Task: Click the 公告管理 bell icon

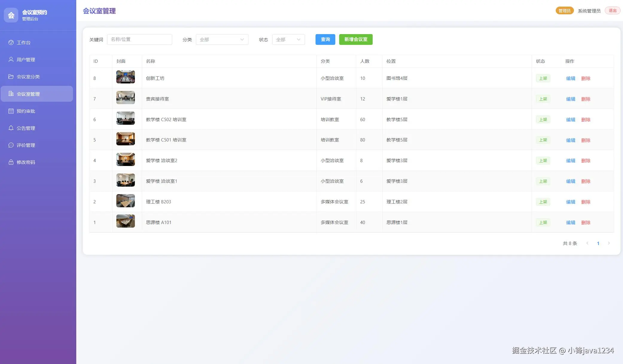Action: click(x=11, y=128)
